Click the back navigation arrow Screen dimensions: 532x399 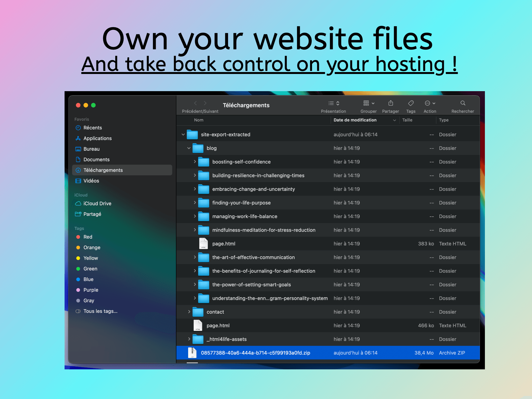coord(195,103)
